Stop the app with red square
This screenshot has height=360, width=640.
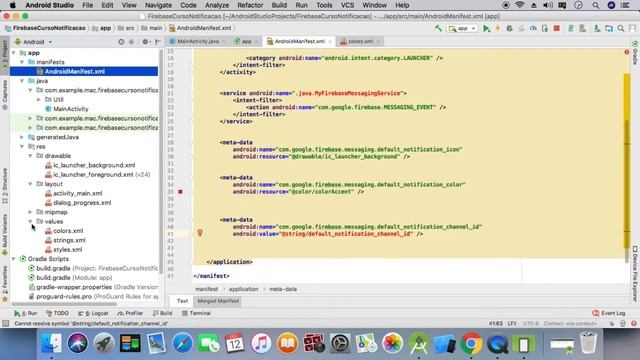click(556, 28)
